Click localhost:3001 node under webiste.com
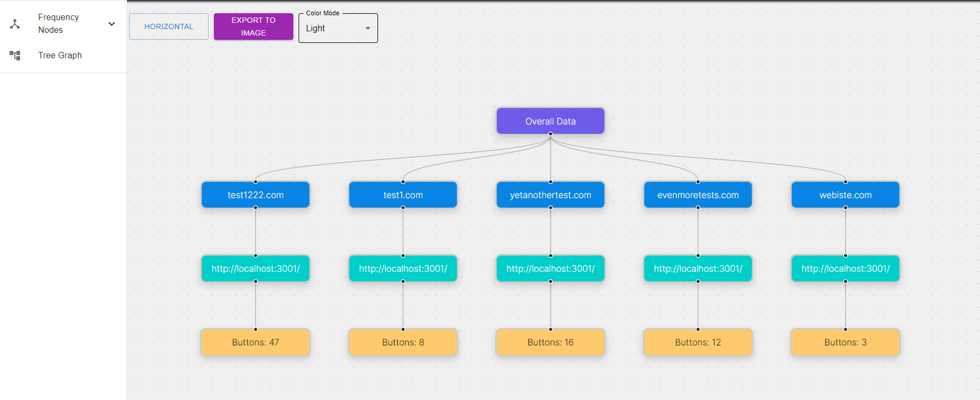The image size is (980, 400). click(846, 269)
